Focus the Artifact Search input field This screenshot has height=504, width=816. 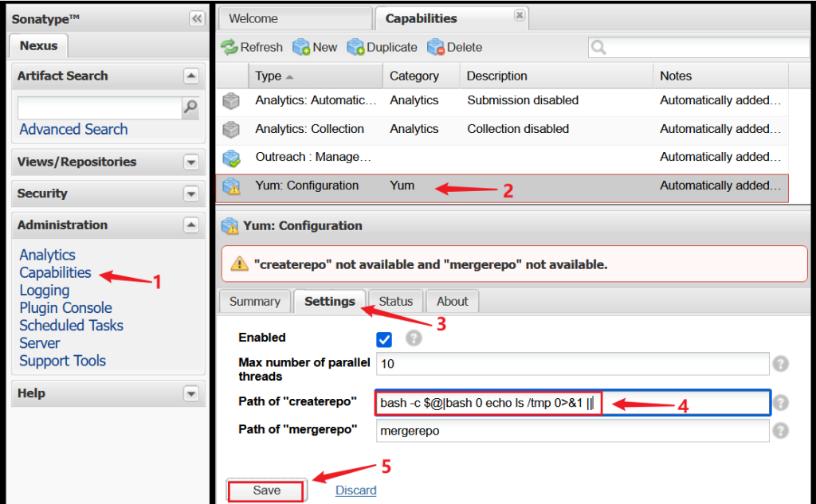[x=100, y=107]
